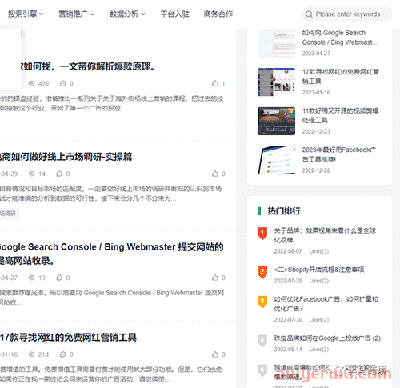The height and width of the screenshot is (388, 400).
Task: Click date '2022-08-07' under rank 1 post
Action: (x=288, y=251)
